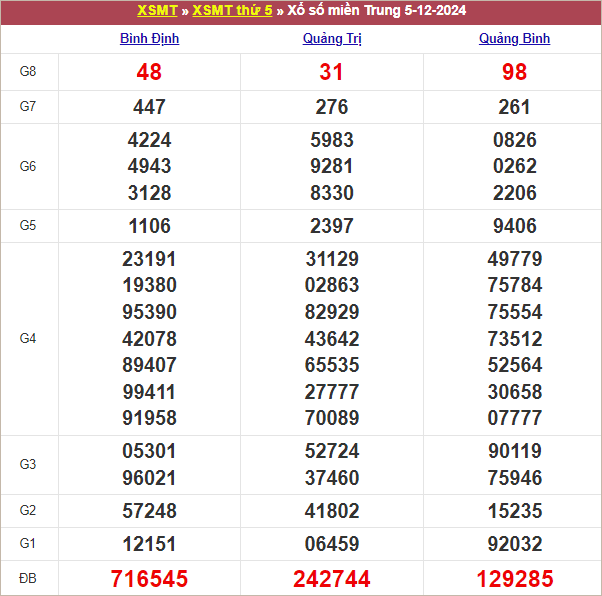The image size is (602, 596).
Task: Click G8 result 98 for Quảng Bình
Action: coord(514,72)
